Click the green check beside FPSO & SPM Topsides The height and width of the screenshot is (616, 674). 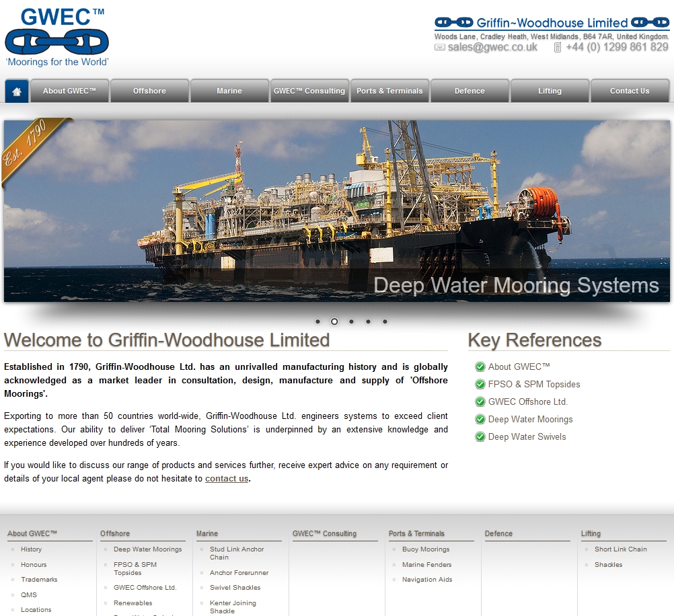tap(480, 384)
